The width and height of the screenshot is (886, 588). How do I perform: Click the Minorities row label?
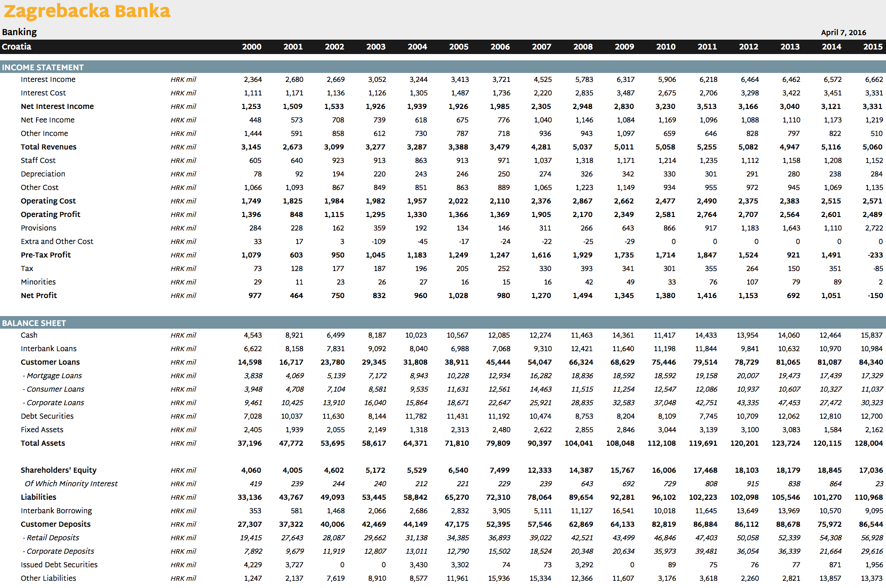tap(38, 282)
